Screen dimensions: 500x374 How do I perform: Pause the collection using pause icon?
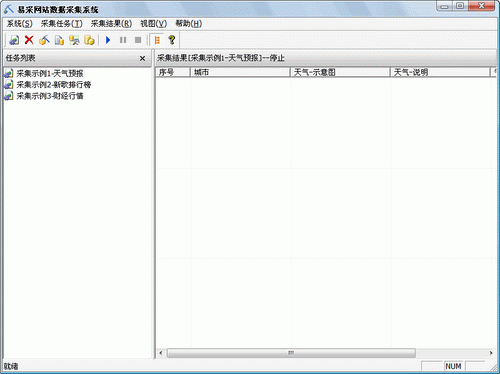123,40
